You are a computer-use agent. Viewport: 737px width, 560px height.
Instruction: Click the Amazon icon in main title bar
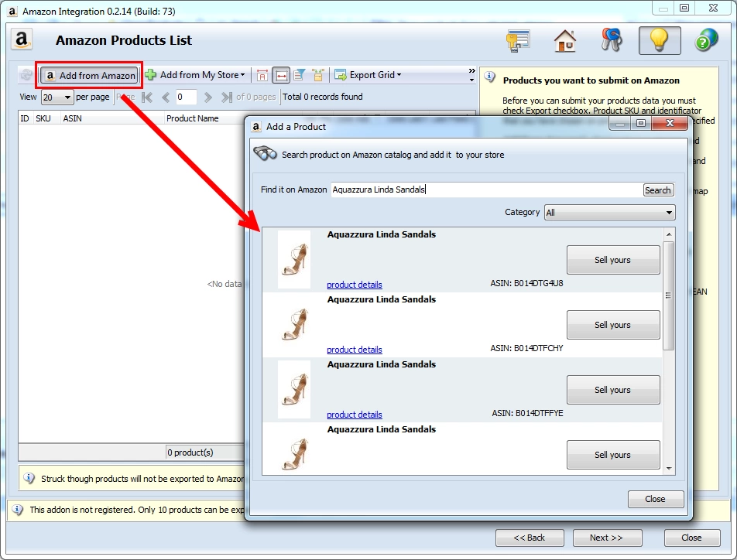(x=12, y=11)
